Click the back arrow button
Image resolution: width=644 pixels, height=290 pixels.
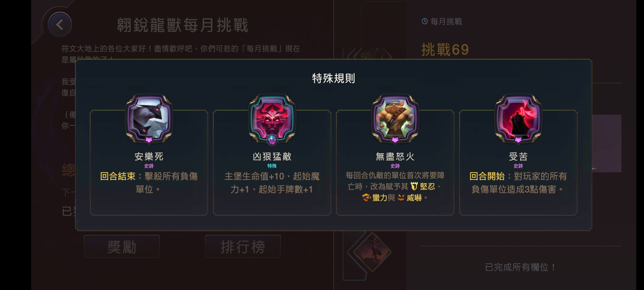tap(60, 25)
